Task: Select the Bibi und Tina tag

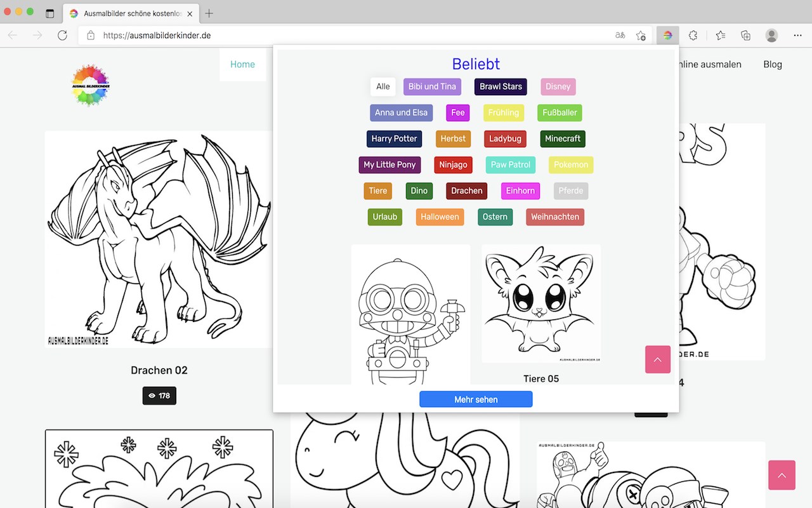Action: coord(432,86)
